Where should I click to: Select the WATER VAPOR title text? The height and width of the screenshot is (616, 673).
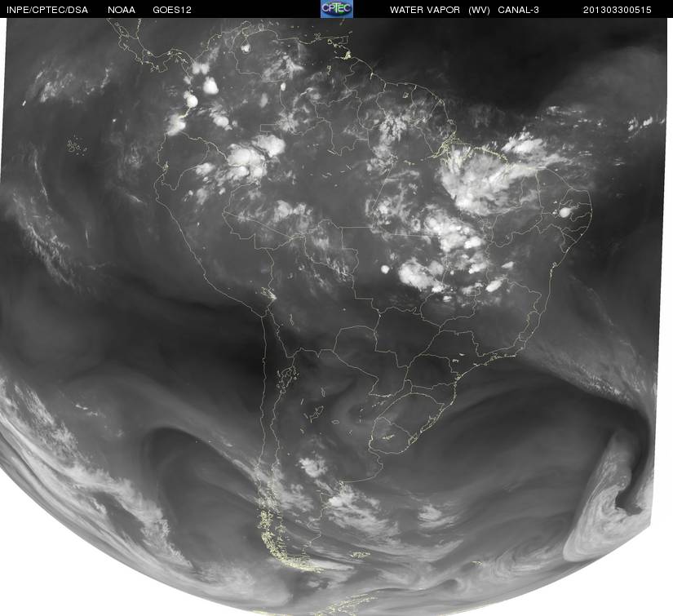[x=425, y=10]
